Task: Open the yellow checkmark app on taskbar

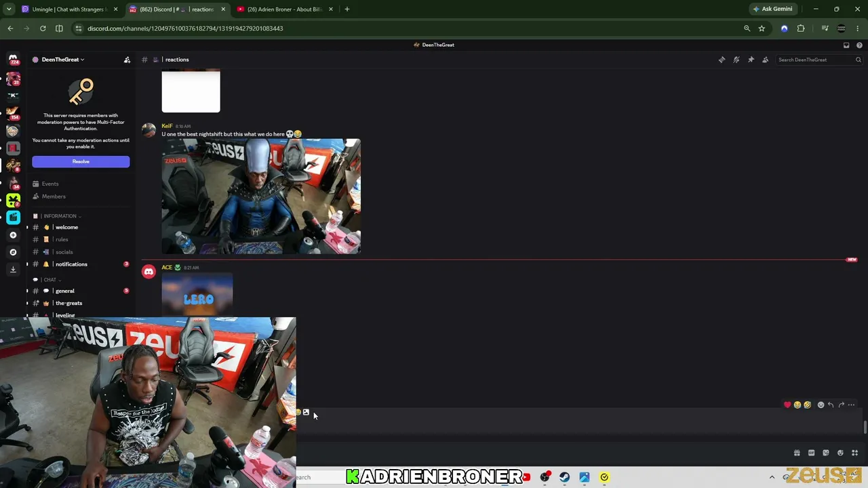Action: pos(604,477)
